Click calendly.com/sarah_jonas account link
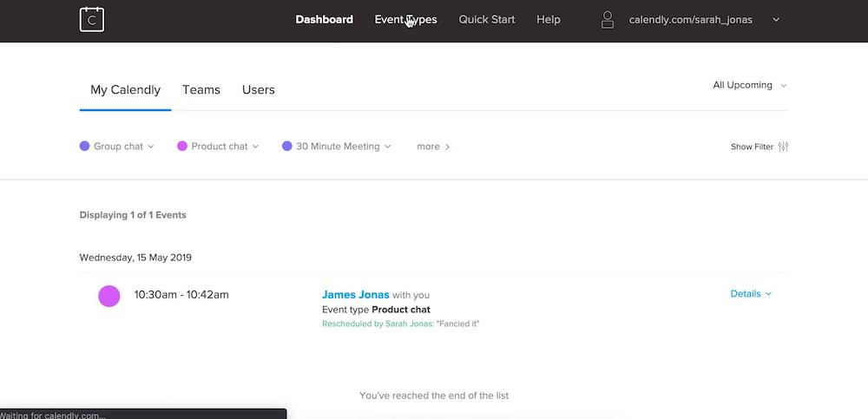This screenshot has height=419, width=868. 690,20
